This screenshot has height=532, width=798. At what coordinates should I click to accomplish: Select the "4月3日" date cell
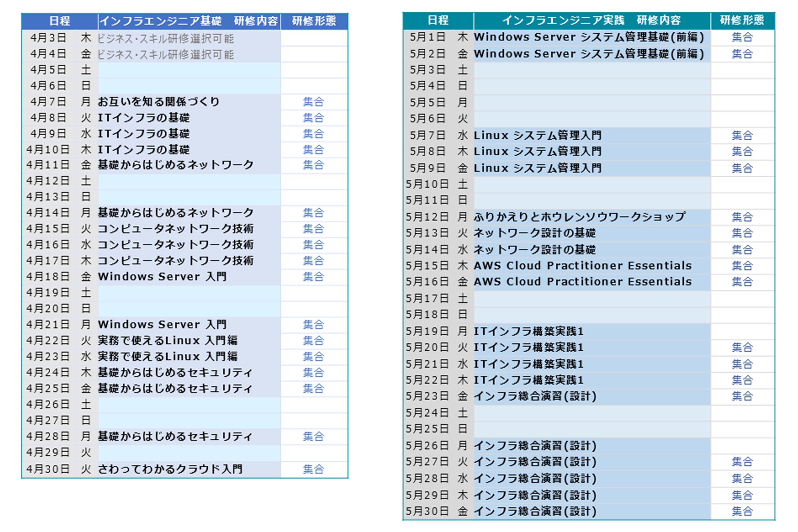pos(48,38)
